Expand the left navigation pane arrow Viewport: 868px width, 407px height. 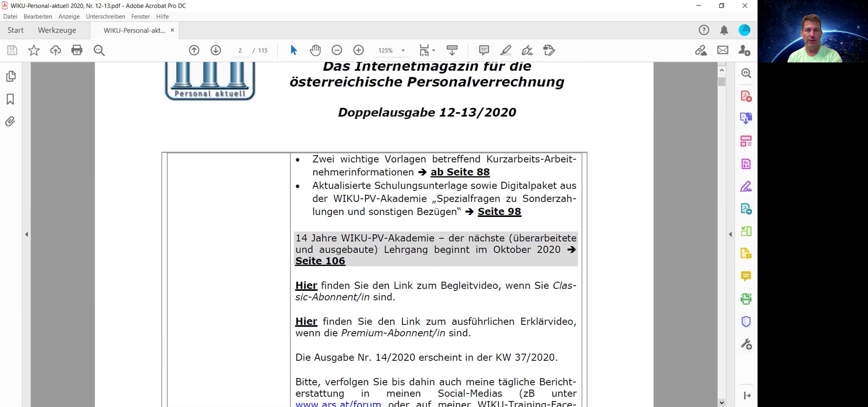(x=26, y=234)
